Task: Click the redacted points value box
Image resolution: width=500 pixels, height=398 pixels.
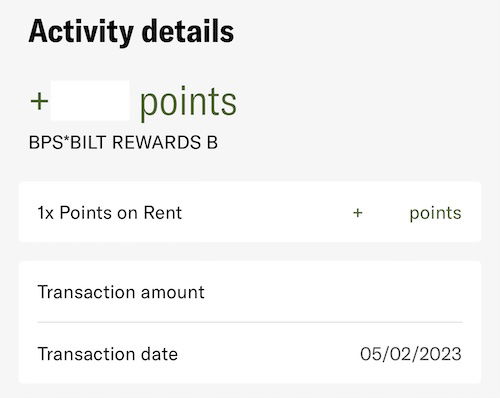Action: point(90,100)
